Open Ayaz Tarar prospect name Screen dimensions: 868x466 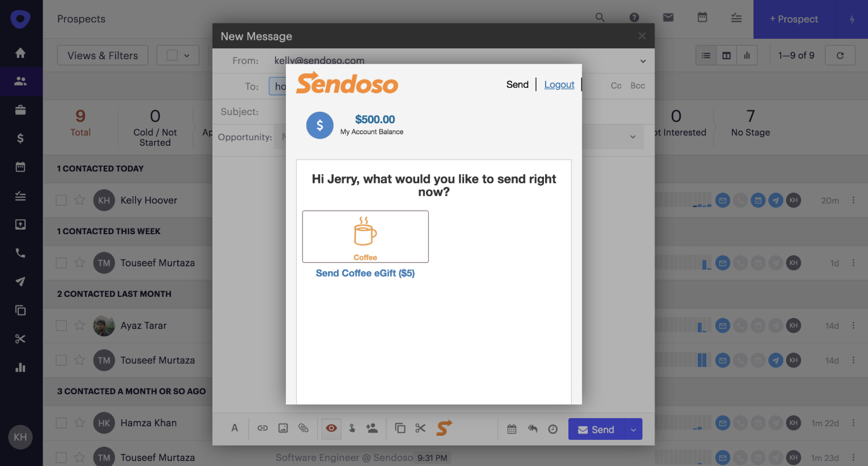pos(144,326)
